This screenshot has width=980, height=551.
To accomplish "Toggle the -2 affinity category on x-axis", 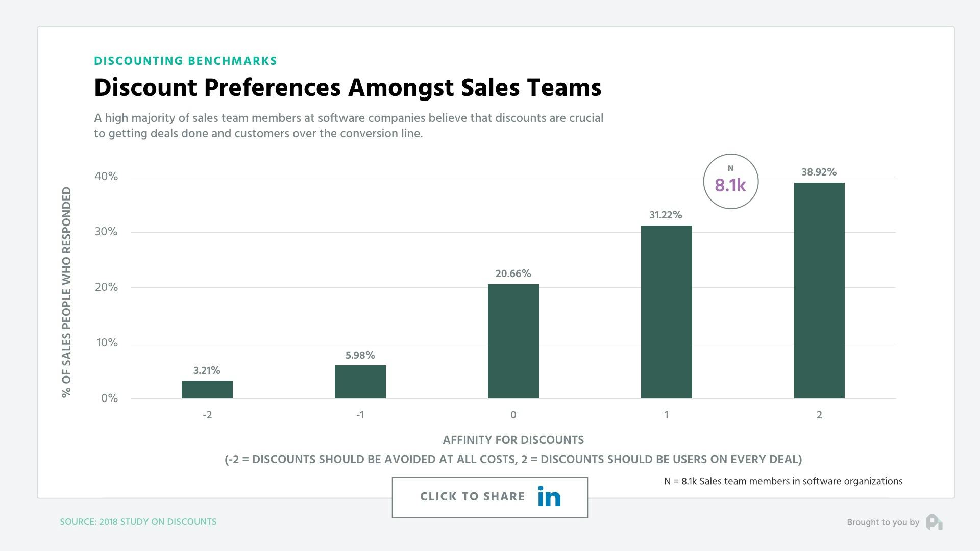I will coord(207,415).
